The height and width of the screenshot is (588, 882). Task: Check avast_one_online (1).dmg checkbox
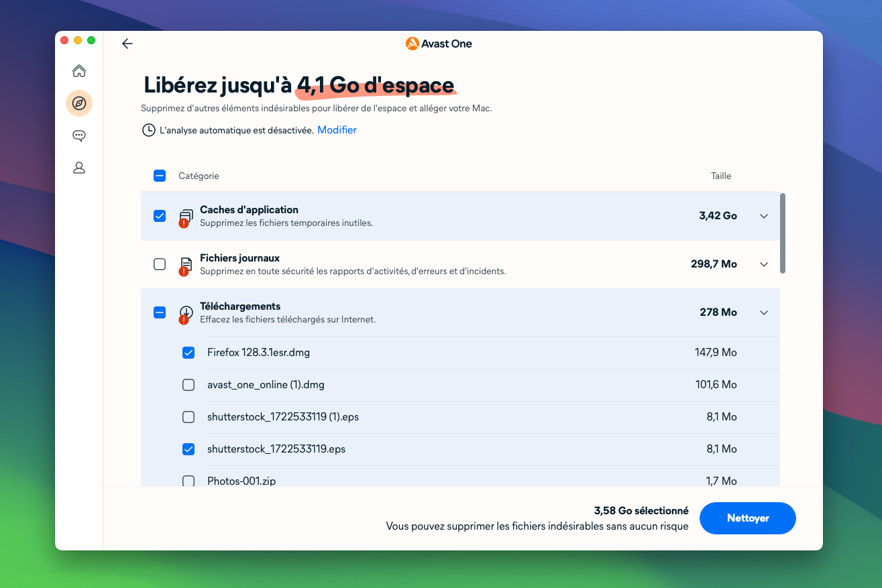coord(188,385)
